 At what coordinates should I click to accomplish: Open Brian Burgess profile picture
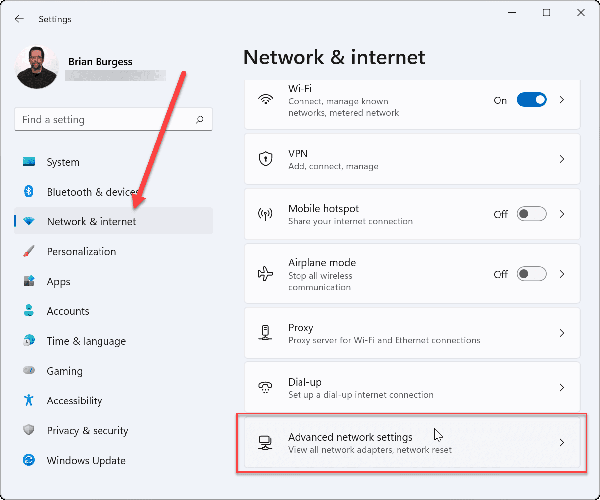tap(37, 67)
